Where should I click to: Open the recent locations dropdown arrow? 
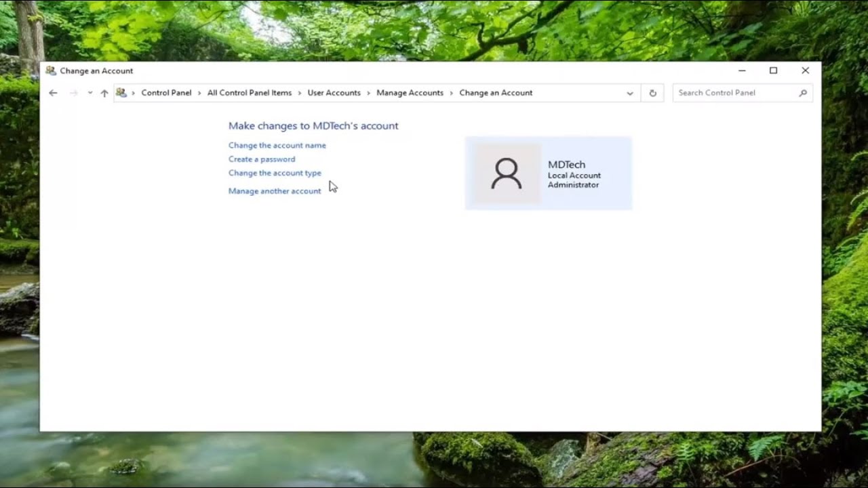(90, 93)
